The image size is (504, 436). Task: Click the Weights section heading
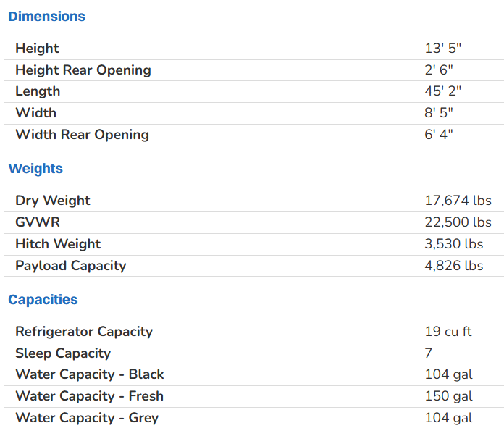[x=35, y=168]
